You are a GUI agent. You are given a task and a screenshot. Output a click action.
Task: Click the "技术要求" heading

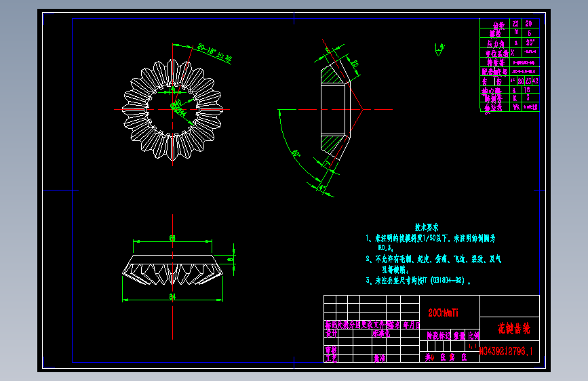427,227
